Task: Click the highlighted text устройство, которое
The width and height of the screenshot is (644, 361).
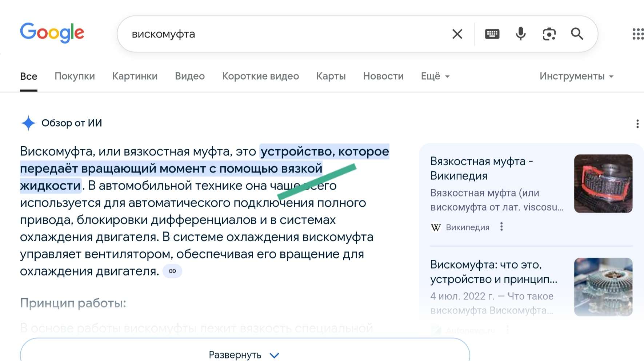Action: coord(325,151)
